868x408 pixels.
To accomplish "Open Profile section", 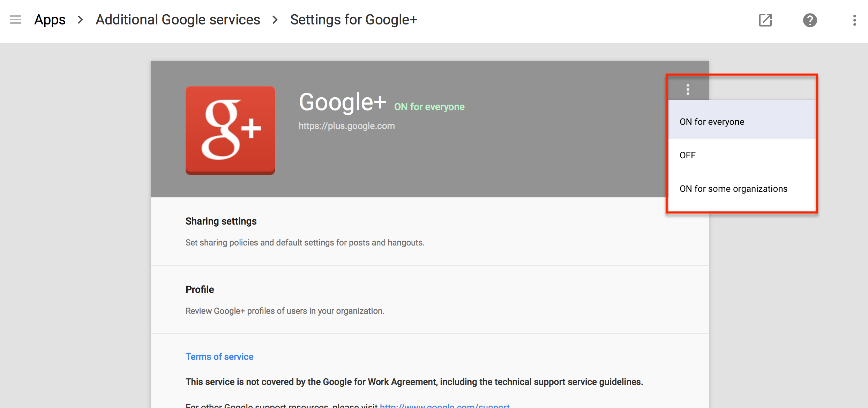I will pyautogui.click(x=429, y=300).
